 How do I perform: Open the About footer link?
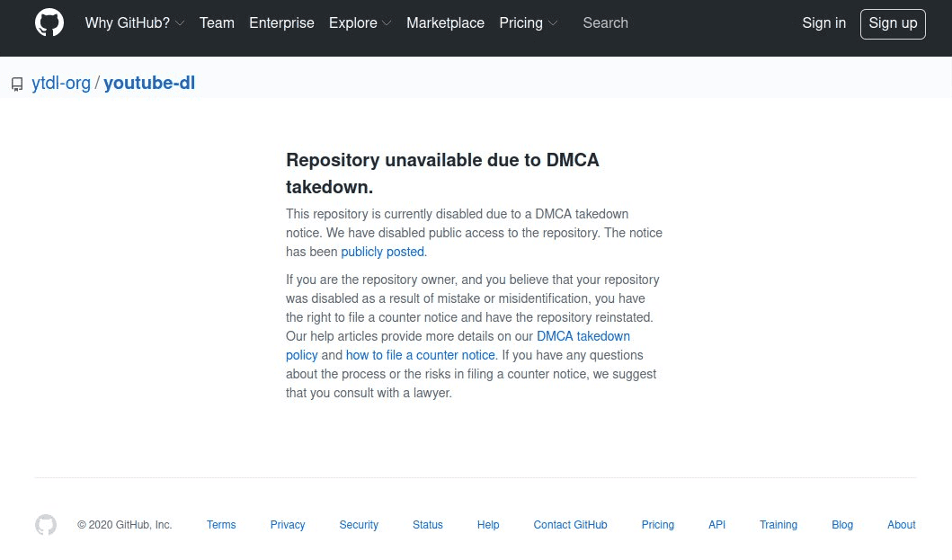coord(902,525)
